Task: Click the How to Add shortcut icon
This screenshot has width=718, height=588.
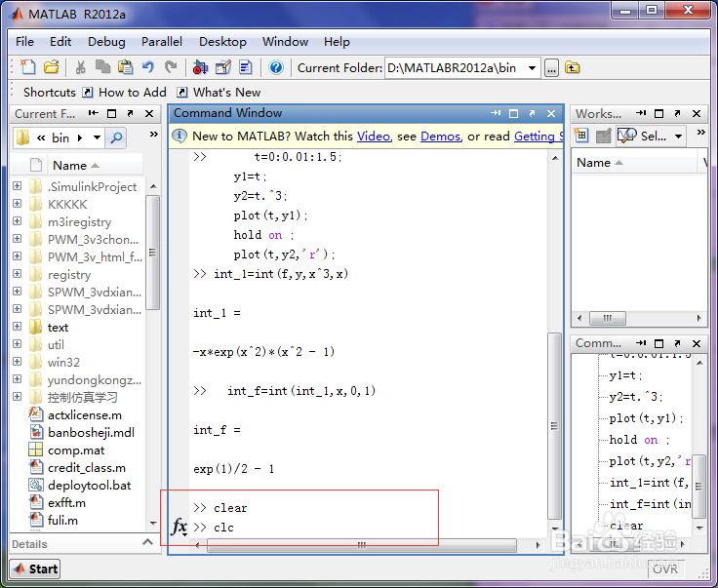Action: [x=88, y=93]
